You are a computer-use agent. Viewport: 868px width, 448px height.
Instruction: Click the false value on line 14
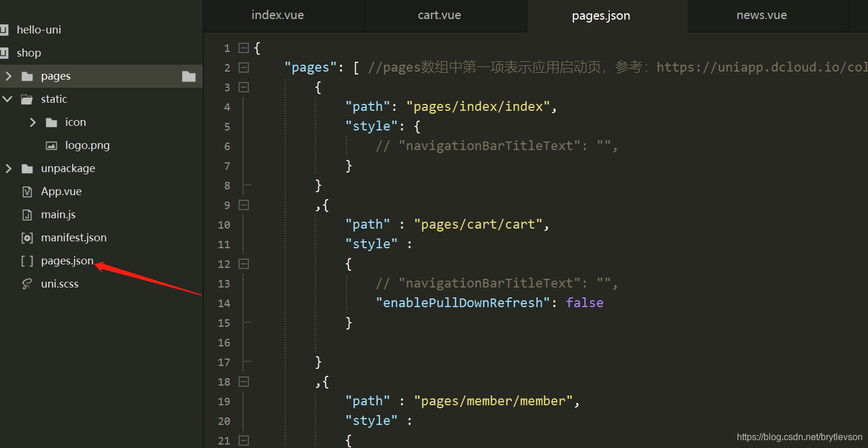(x=584, y=303)
